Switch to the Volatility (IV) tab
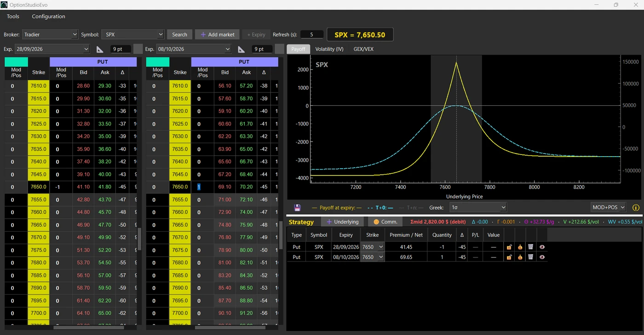Viewport: 644px width, 335px height. pyautogui.click(x=329, y=49)
